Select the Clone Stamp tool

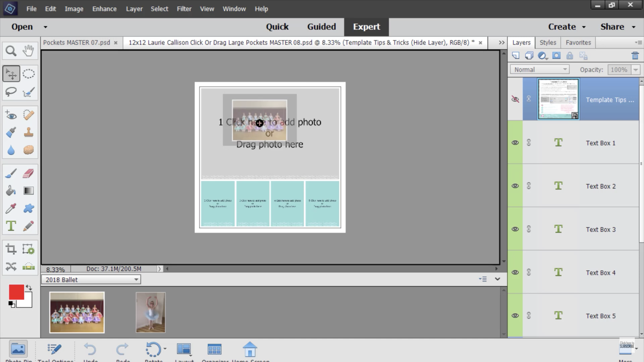[x=29, y=132]
